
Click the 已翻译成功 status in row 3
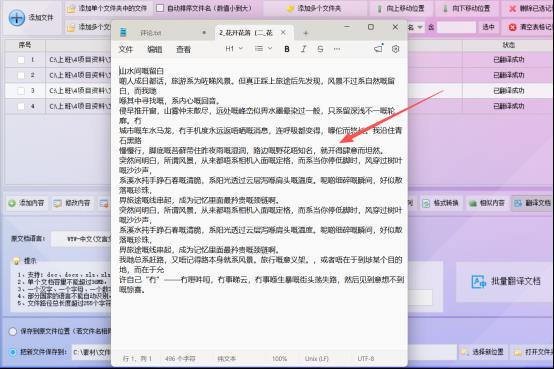click(509, 91)
